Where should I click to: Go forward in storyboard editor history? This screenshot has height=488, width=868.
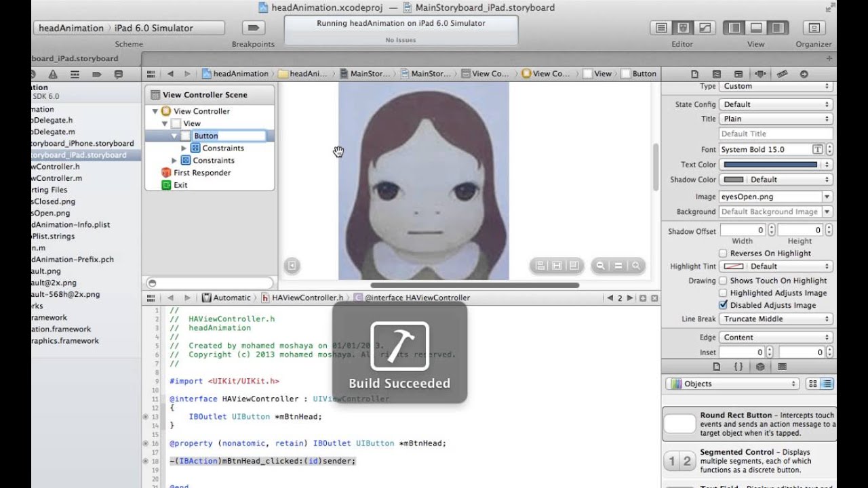click(x=187, y=74)
